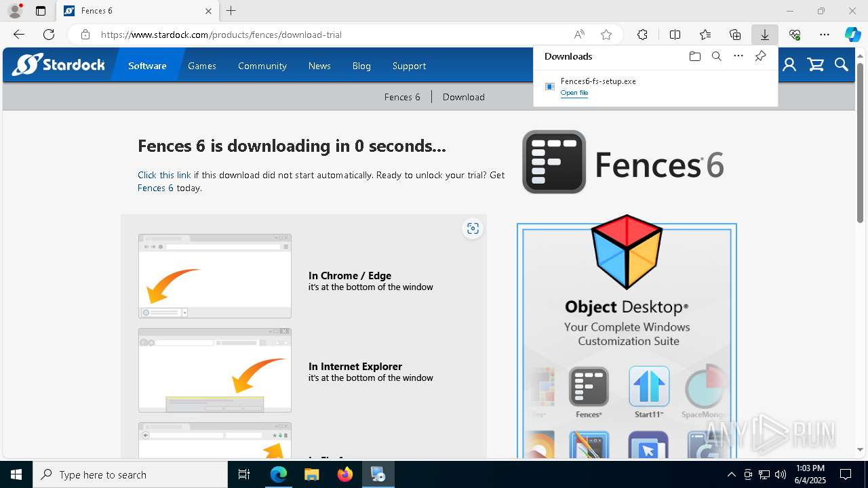Click the Object Desktop cube logo
This screenshot has width=868, height=488.
click(627, 251)
